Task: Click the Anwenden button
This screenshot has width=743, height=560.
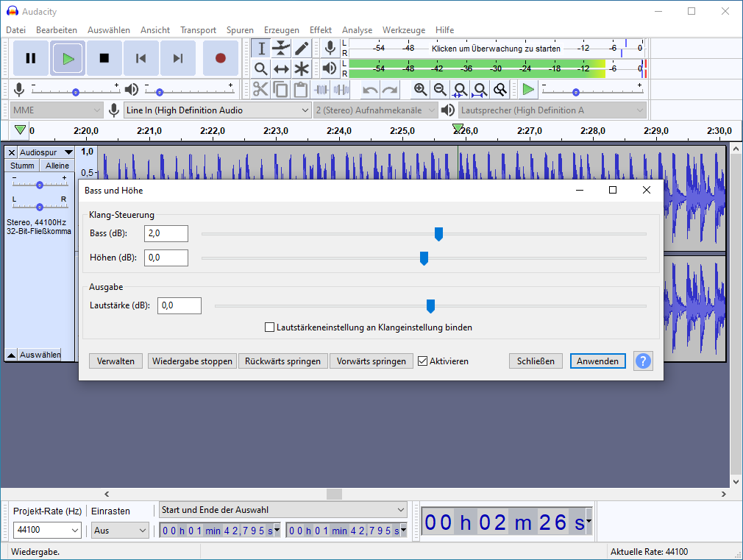Action: click(x=598, y=361)
